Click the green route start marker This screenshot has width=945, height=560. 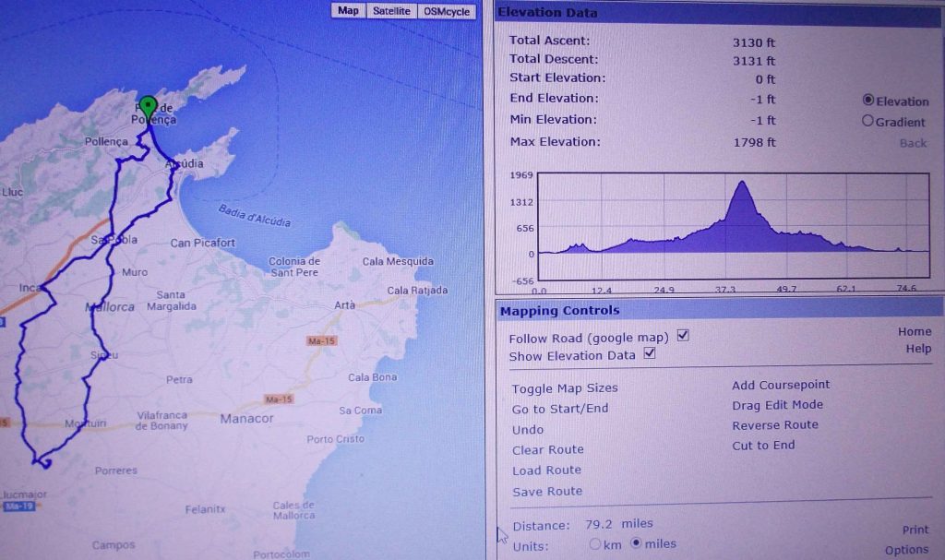(148, 103)
